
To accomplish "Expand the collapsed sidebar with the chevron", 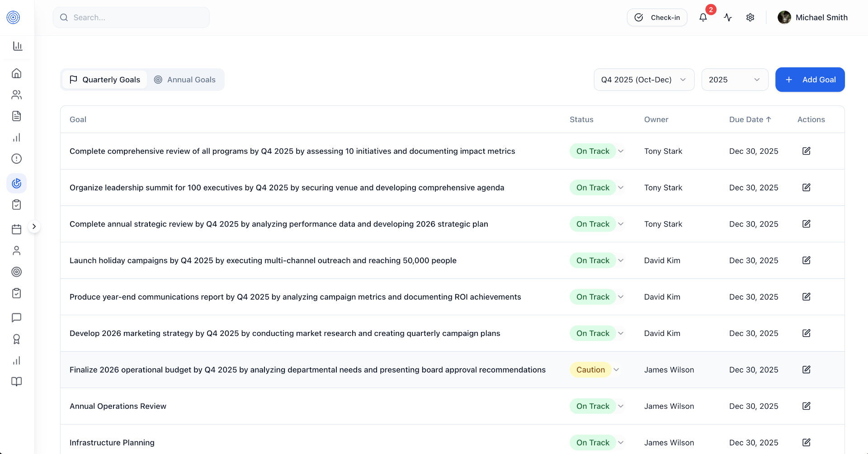I will point(35,226).
